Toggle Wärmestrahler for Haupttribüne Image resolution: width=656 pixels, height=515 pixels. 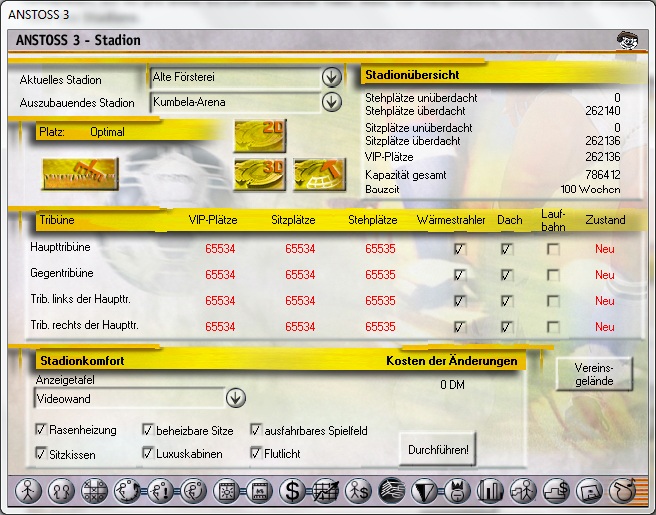460,249
